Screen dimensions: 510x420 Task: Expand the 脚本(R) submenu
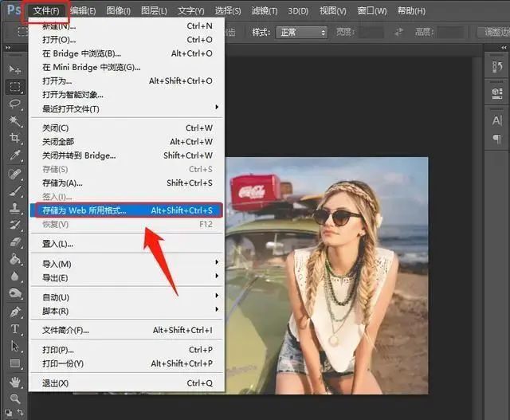click(x=127, y=311)
